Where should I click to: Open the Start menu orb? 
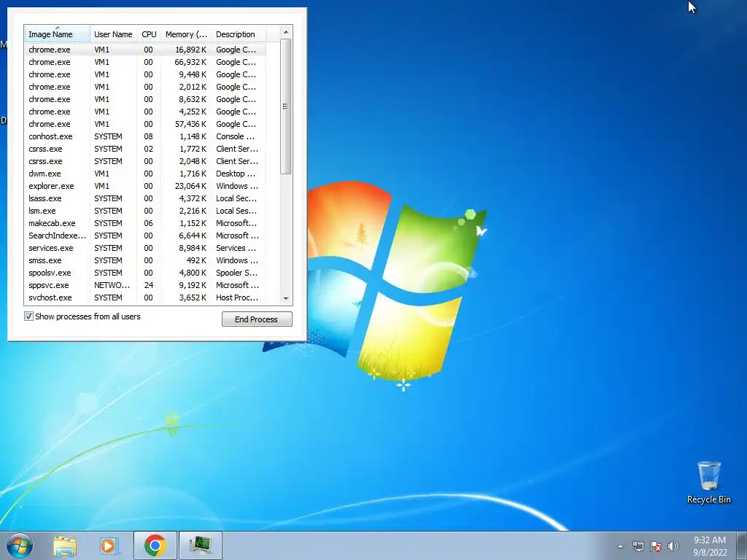point(20,545)
